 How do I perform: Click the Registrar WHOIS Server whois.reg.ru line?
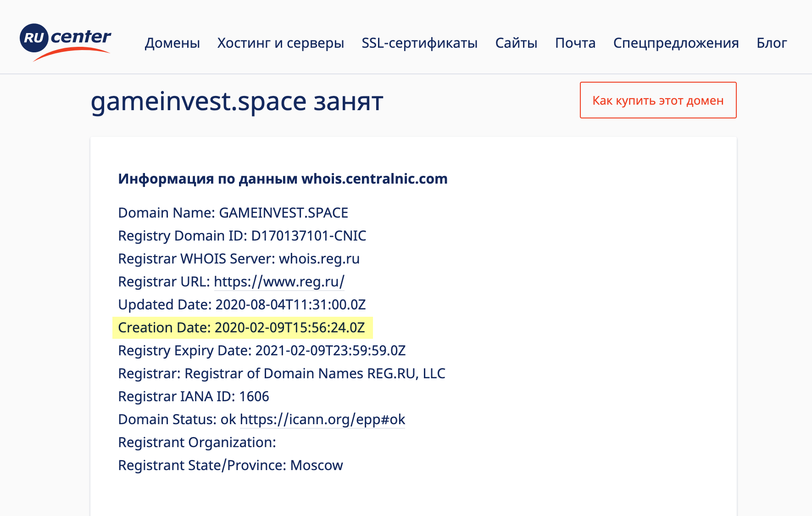(239, 258)
